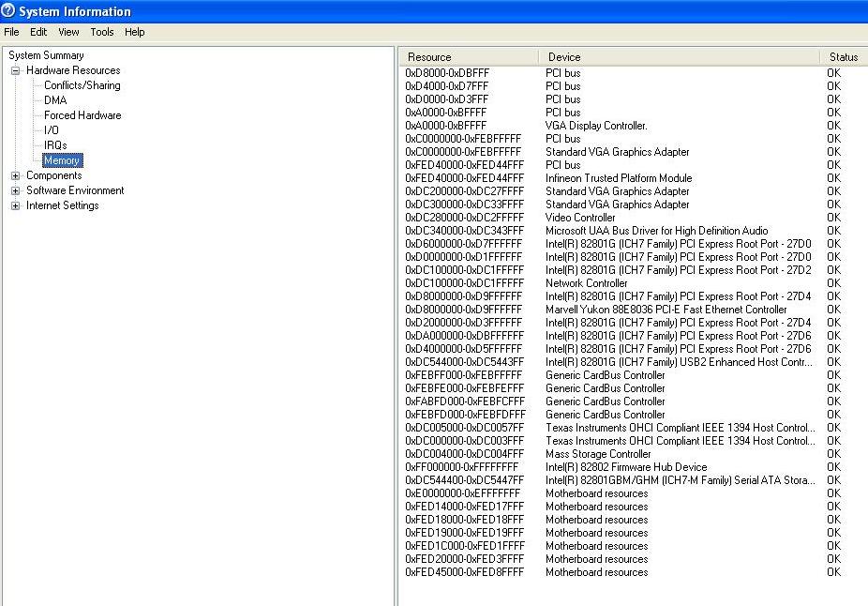Select resource row 0xD4000-0xD7FFF
The height and width of the screenshot is (606, 868).
tap(447, 86)
